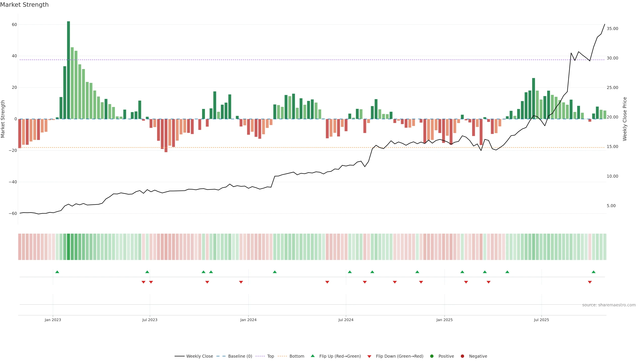Click the Market Strength chart title
The width and height of the screenshot is (644, 362).
24,5
